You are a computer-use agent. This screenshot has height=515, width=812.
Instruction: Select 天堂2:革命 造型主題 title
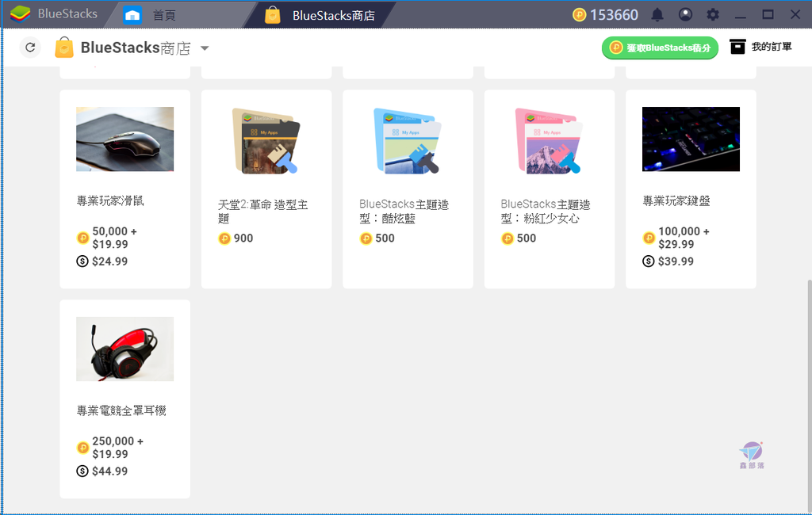263,212
